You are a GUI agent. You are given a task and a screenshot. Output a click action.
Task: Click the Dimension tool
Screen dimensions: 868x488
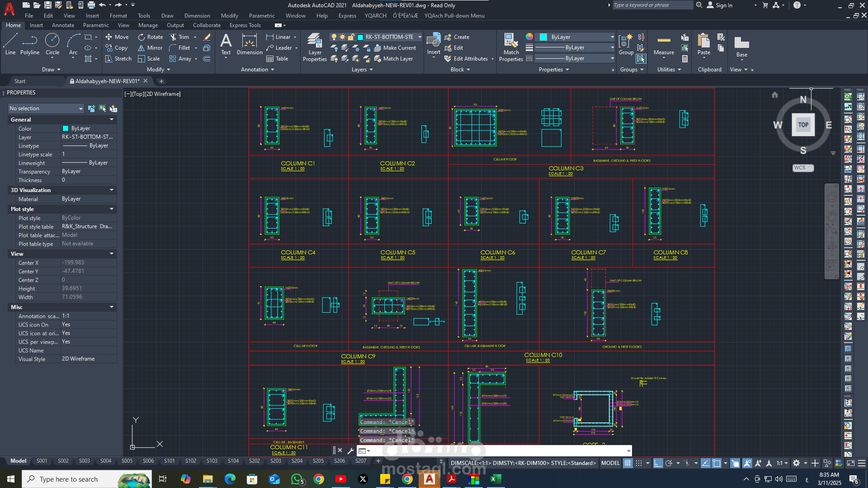coord(250,44)
